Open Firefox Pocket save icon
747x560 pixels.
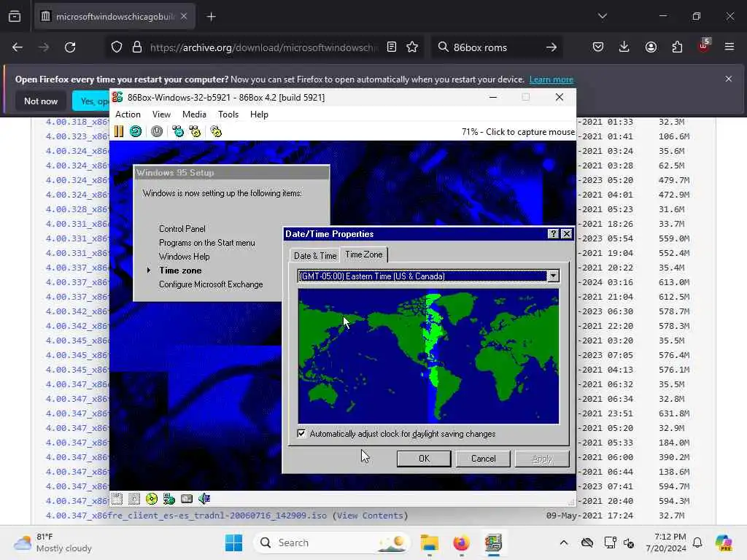pos(598,47)
